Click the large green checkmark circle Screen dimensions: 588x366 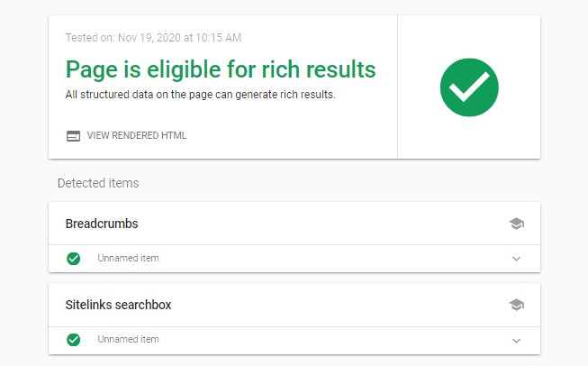469,87
